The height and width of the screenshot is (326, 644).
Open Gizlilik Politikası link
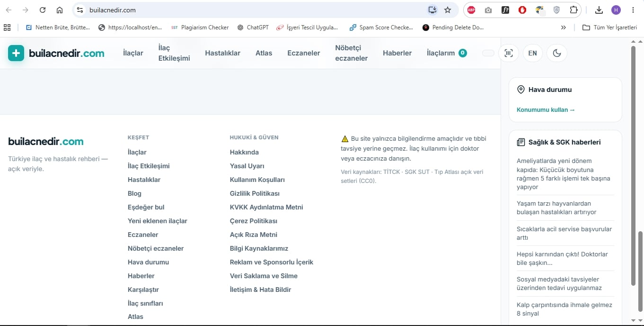point(255,193)
